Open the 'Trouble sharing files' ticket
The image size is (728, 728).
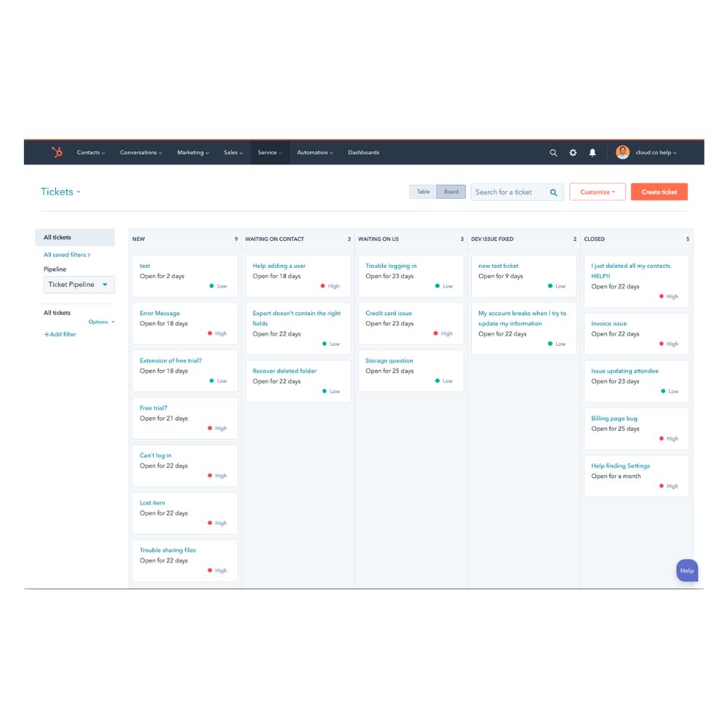pos(167,550)
